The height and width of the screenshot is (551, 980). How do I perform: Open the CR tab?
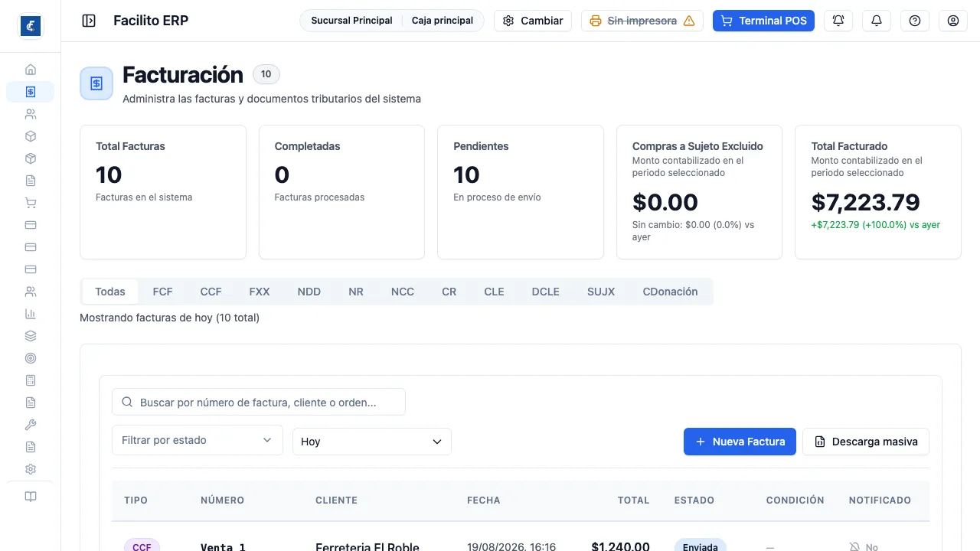[449, 292]
